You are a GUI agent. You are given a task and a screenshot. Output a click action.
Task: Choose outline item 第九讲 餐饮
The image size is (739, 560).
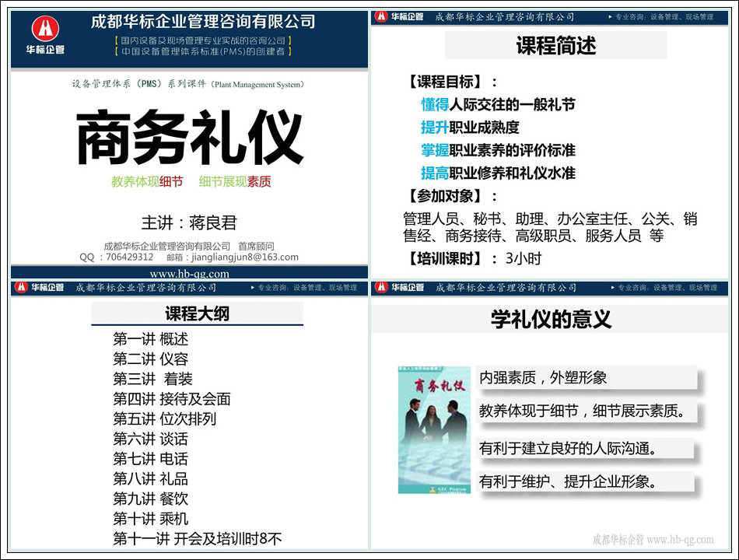(x=150, y=499)
